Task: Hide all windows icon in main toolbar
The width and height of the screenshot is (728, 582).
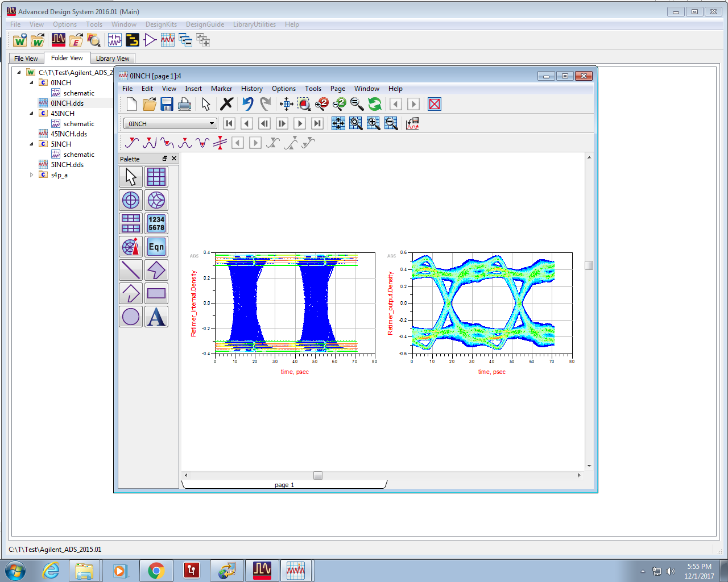Action: click(x=185, y=40)
